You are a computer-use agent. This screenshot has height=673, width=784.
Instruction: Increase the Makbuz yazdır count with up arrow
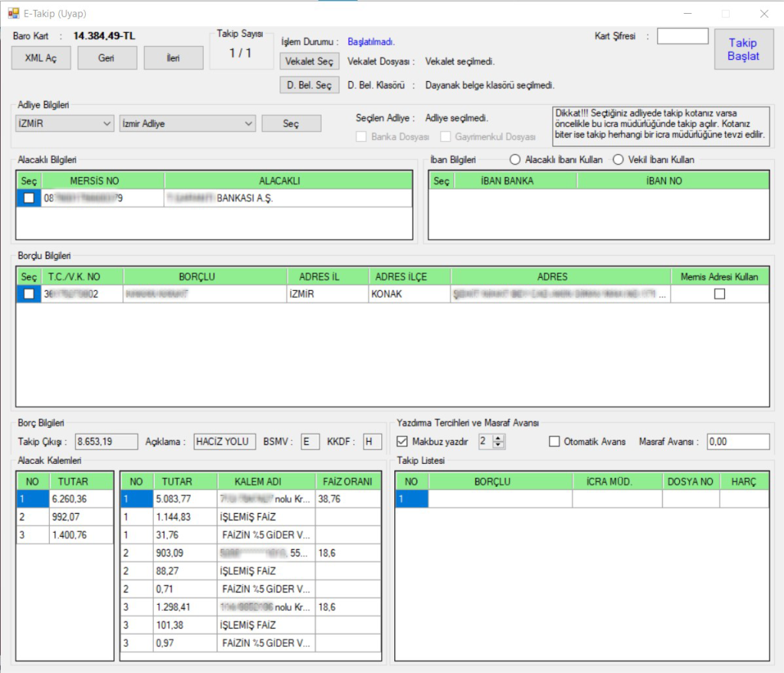point(499,438)
